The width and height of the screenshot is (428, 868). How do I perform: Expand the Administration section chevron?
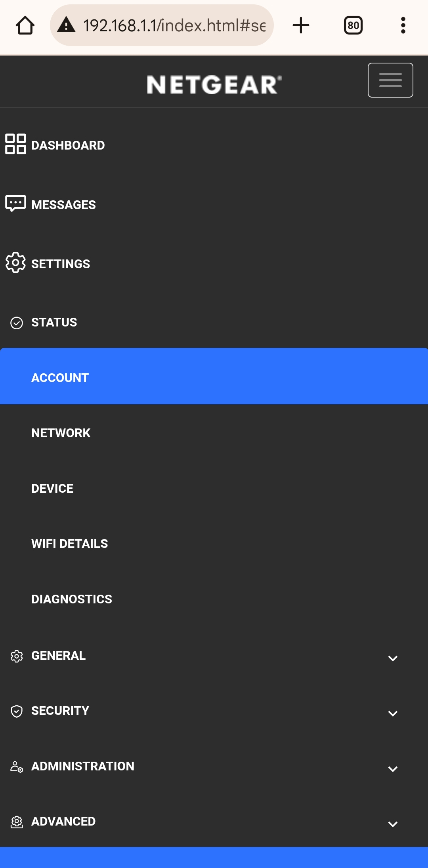click(393, 769)
